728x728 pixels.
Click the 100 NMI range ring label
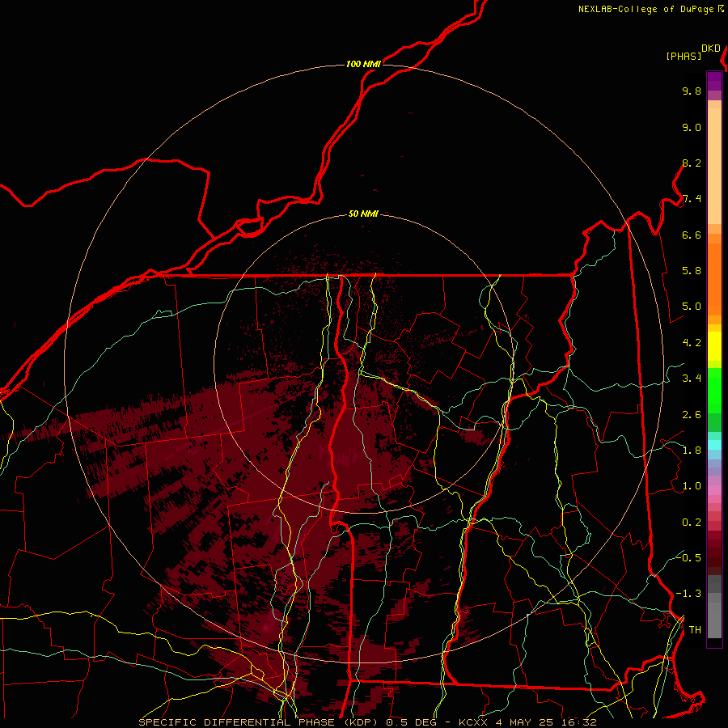[363, 64]
